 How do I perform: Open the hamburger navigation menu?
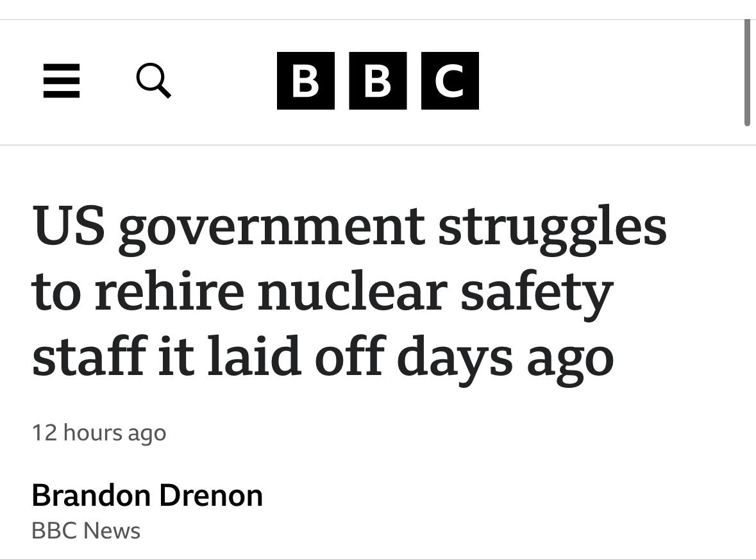[x=62, y=81]
